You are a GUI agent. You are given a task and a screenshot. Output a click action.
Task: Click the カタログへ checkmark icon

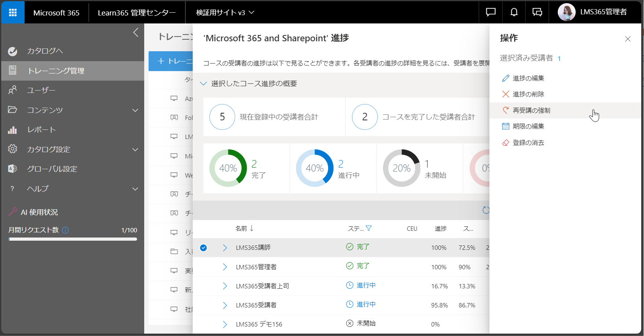13,51
